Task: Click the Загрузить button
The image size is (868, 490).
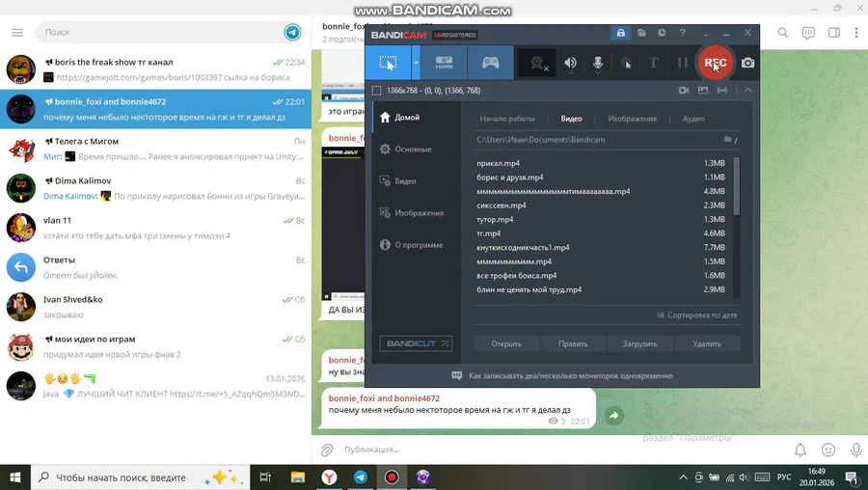Action: tap(640, 343)
